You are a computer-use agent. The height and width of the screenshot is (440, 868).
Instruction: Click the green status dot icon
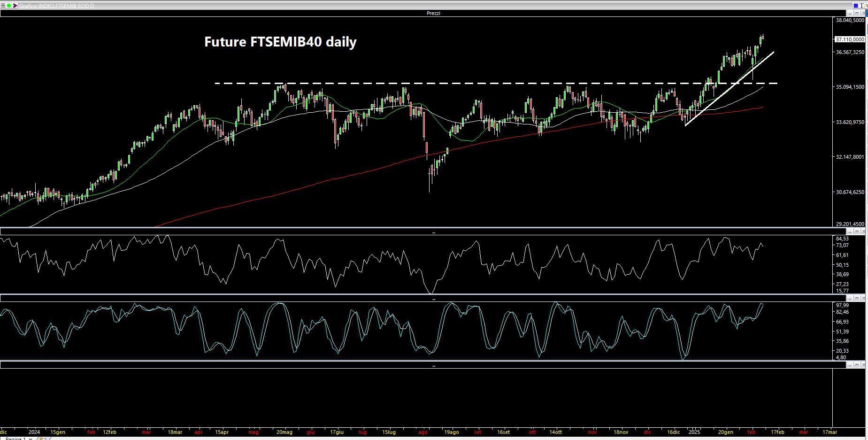(x=9, y=6)
